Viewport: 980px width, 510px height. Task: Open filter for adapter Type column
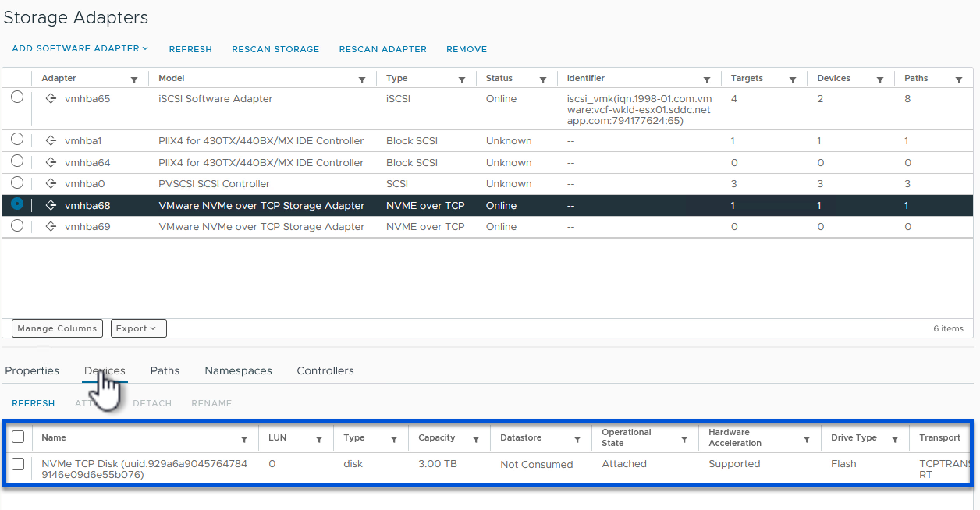(x=462, y=80)
